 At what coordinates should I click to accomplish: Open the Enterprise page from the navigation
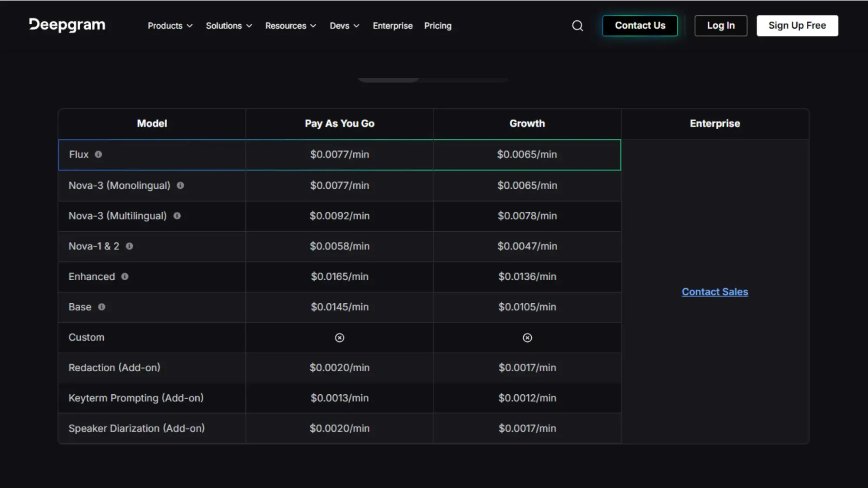point(392,26)
